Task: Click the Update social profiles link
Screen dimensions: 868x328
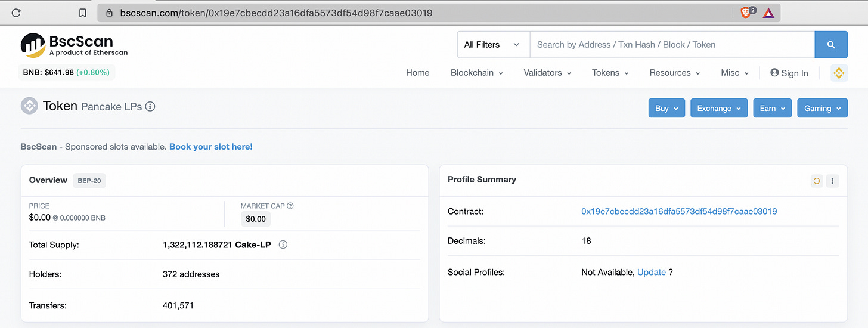Action: pos(652,272)
